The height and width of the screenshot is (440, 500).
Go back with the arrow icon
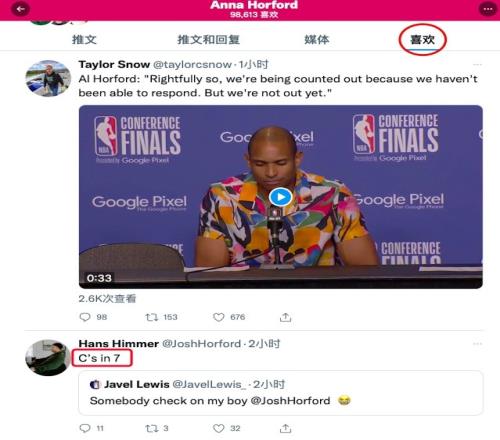point(20,9)
